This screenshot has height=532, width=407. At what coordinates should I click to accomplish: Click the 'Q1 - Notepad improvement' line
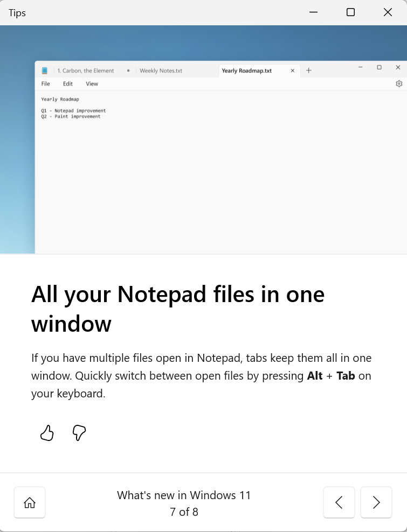tap(73, 110)
